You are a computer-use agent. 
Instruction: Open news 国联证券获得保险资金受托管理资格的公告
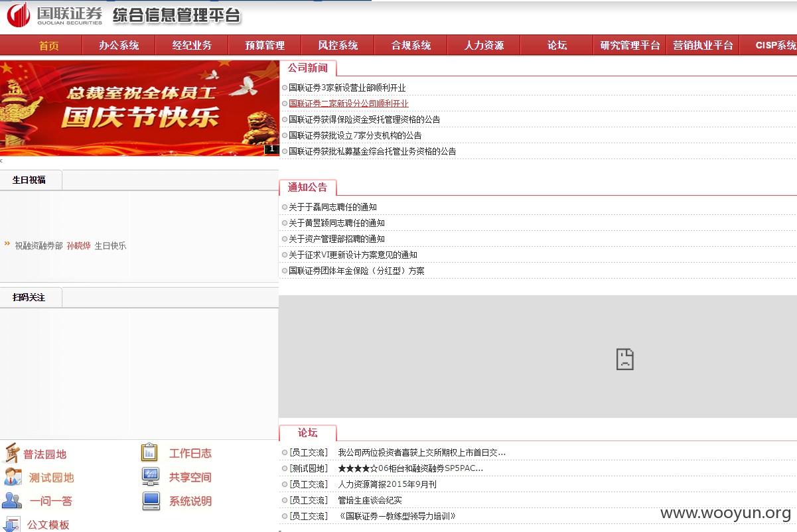click(364, 119)
